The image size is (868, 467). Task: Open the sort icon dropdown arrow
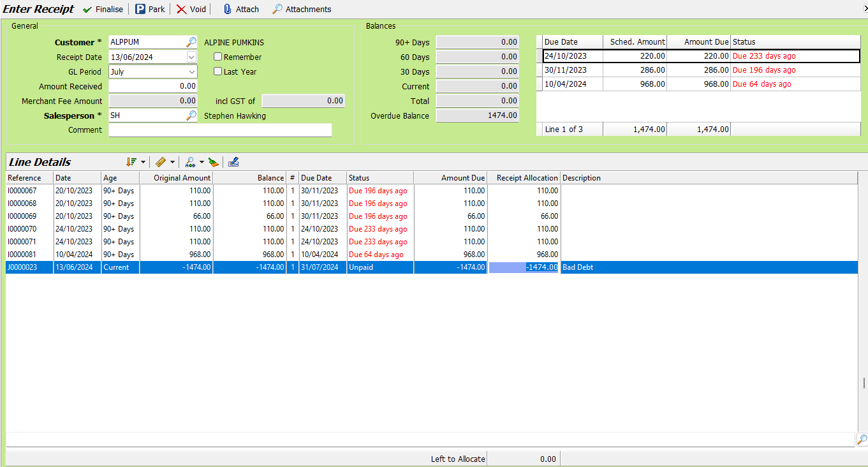tap(143, 162)
